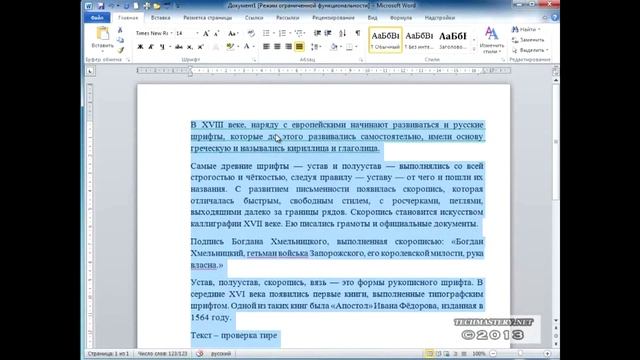Click the Redo icon in quick access toolbar

(x=126, y=6)
